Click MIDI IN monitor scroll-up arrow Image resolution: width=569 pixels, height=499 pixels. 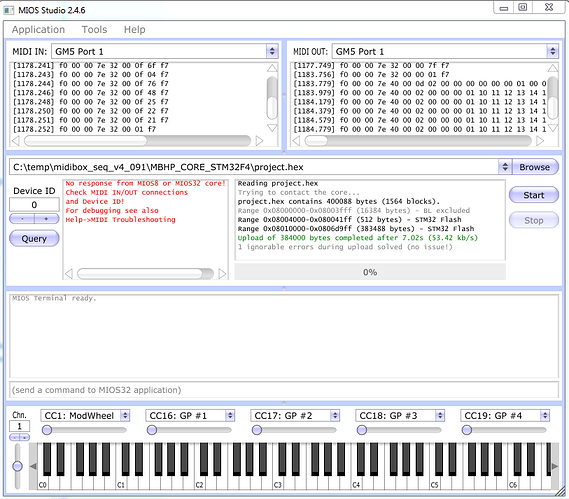pos(272,68)
